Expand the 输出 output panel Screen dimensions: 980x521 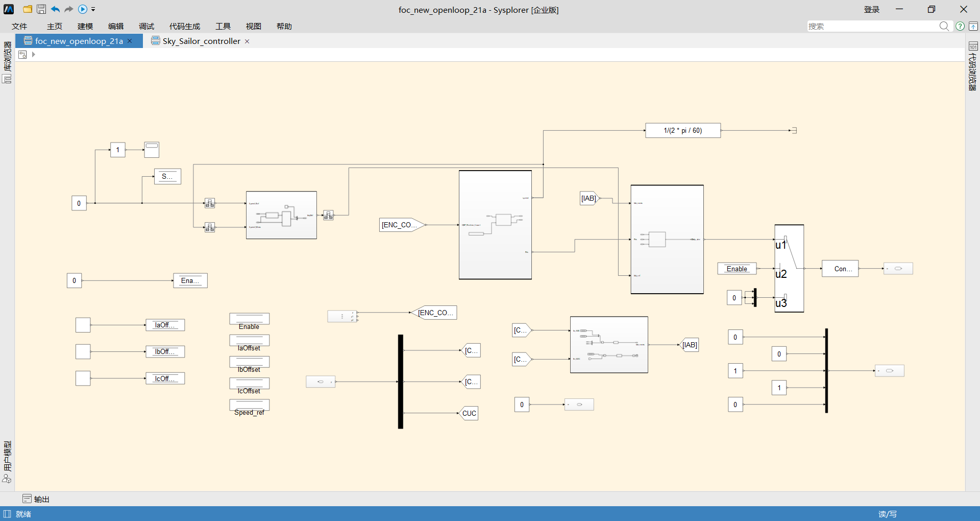(36, 499)
